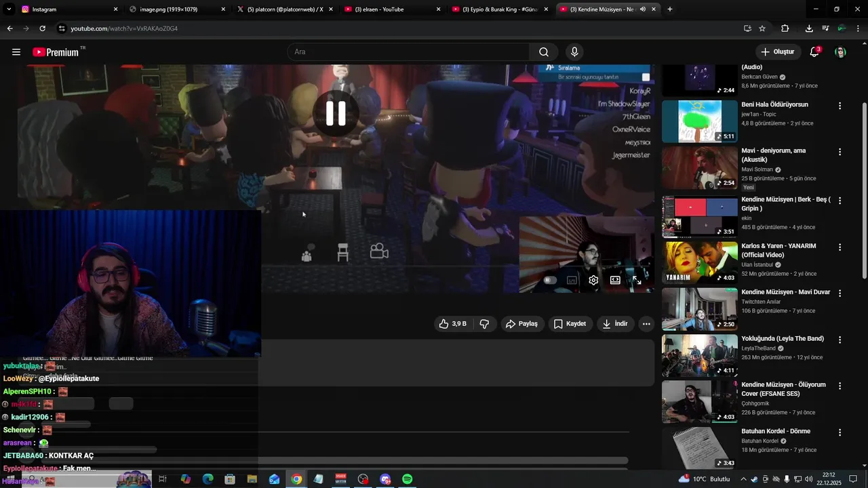Open options for Batuhan Kordel - Dönme
The image size is (868, 488).
coord(840,432)
